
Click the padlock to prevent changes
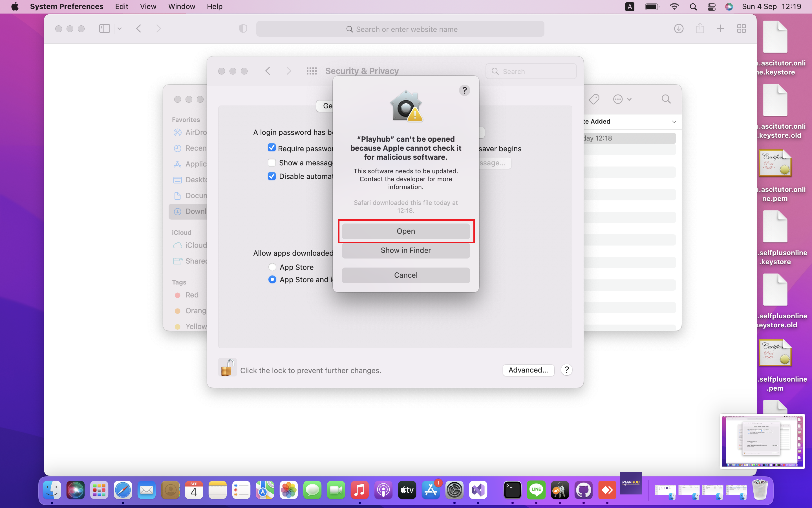227,367
